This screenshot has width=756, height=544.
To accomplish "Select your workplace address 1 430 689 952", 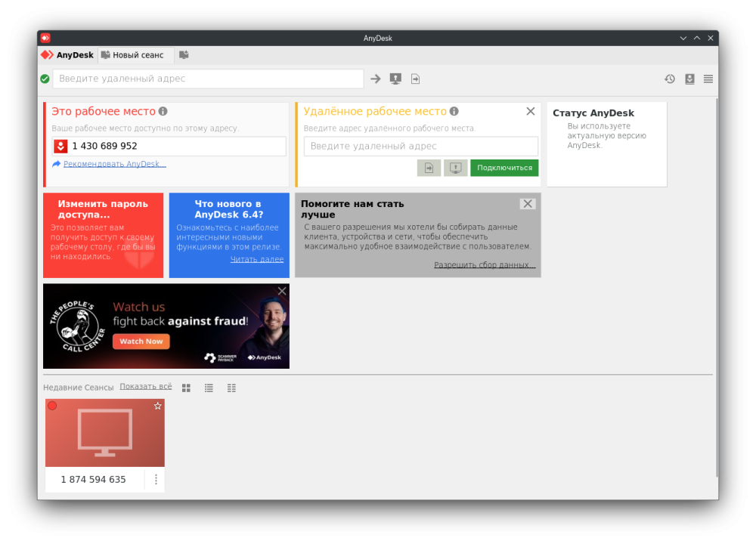I will click(x=104, y=146).
